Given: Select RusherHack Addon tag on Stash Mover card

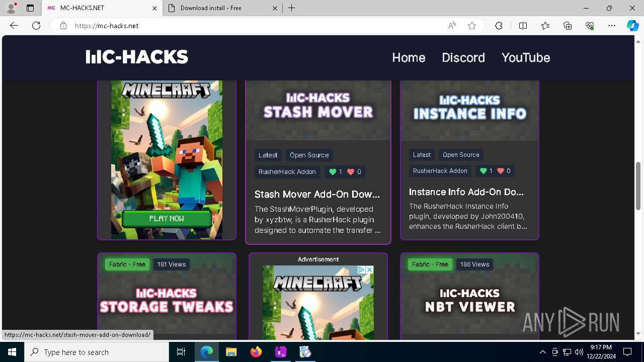Looking at the screenshot, I should [287, 172].
